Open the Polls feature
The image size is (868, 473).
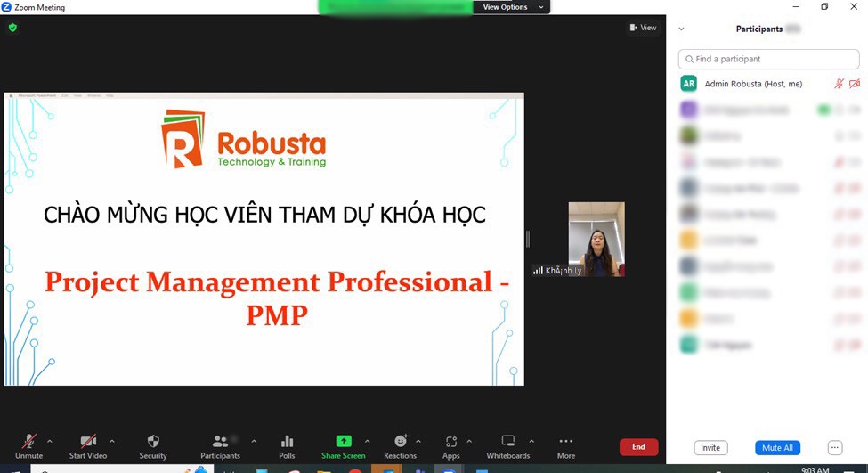coord(287,446)
